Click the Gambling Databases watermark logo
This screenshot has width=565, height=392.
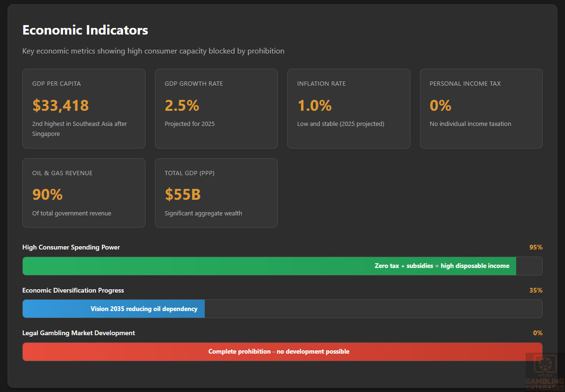[x=545, y=372]
